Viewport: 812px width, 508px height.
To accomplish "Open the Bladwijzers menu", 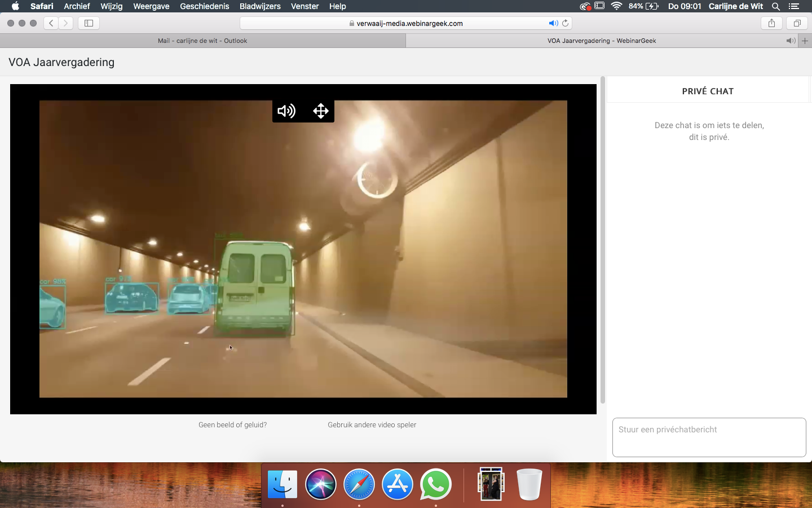I will (x=260, y=6).
